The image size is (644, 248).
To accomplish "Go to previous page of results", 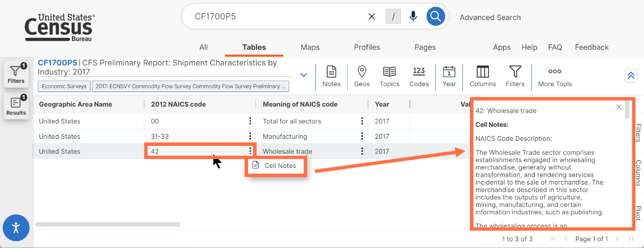I will (x=567, y=239).
